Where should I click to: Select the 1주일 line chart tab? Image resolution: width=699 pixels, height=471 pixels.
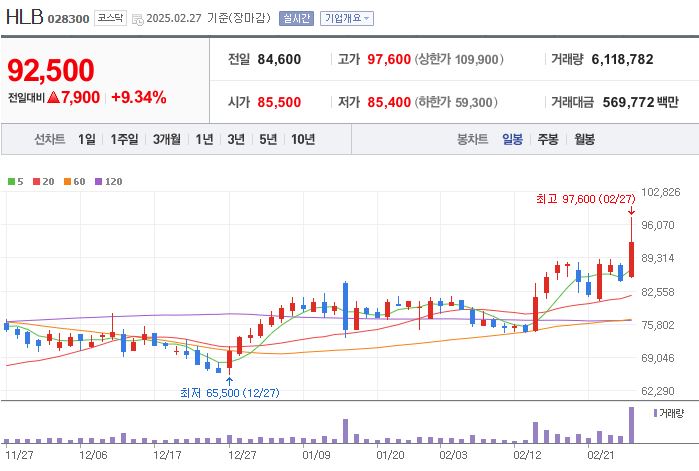coord(124,139)
